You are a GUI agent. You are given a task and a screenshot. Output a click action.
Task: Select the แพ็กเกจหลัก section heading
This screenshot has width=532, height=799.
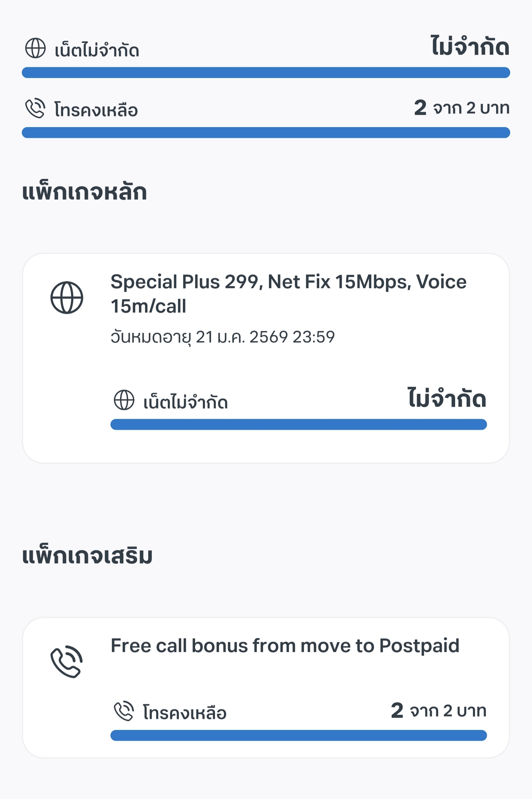(85, 192)
